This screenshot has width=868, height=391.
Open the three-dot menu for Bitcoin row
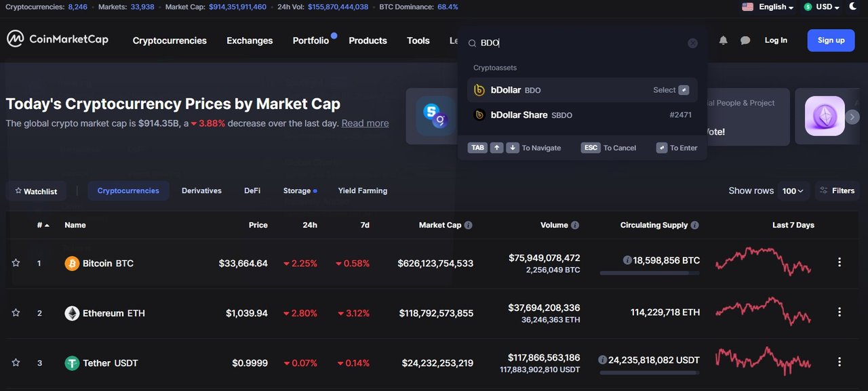840,262
